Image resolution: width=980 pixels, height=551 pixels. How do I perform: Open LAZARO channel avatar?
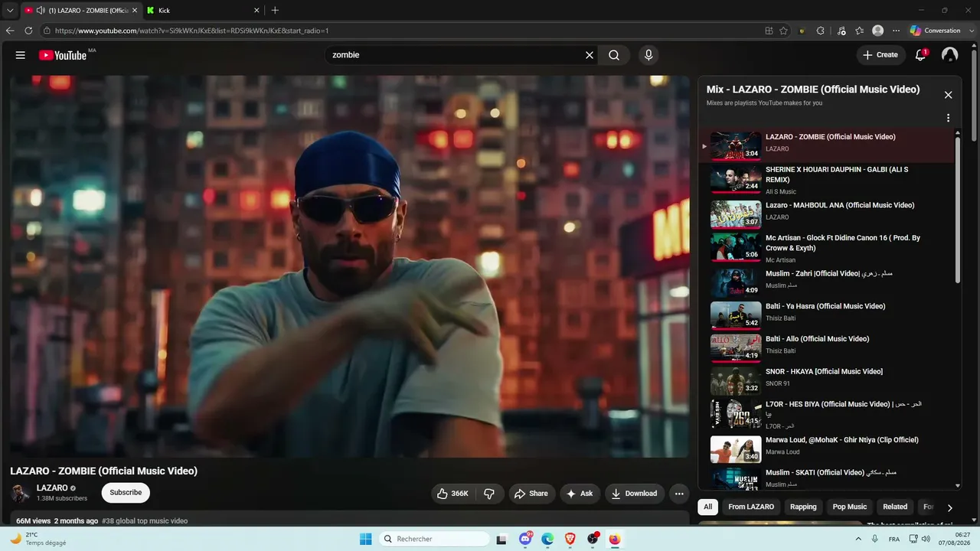(x=21, y=493)
